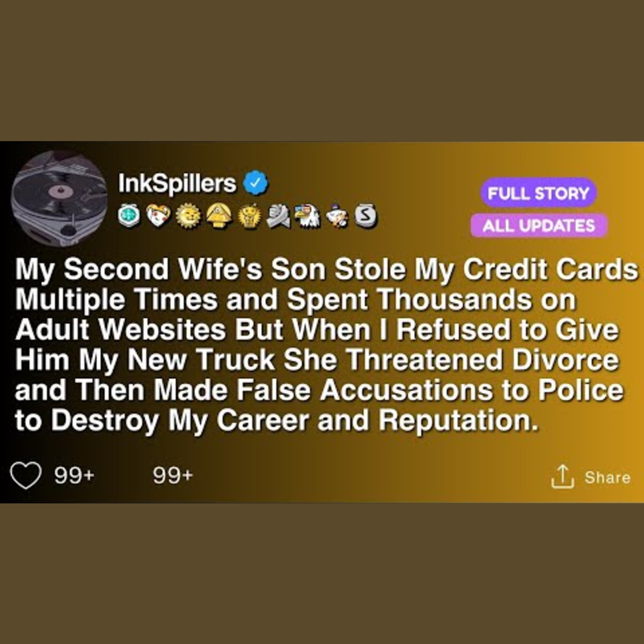The height and width of the screenshot is (644, 644).
Task: Click the wizard character award badge
Action: coord(337,216)
